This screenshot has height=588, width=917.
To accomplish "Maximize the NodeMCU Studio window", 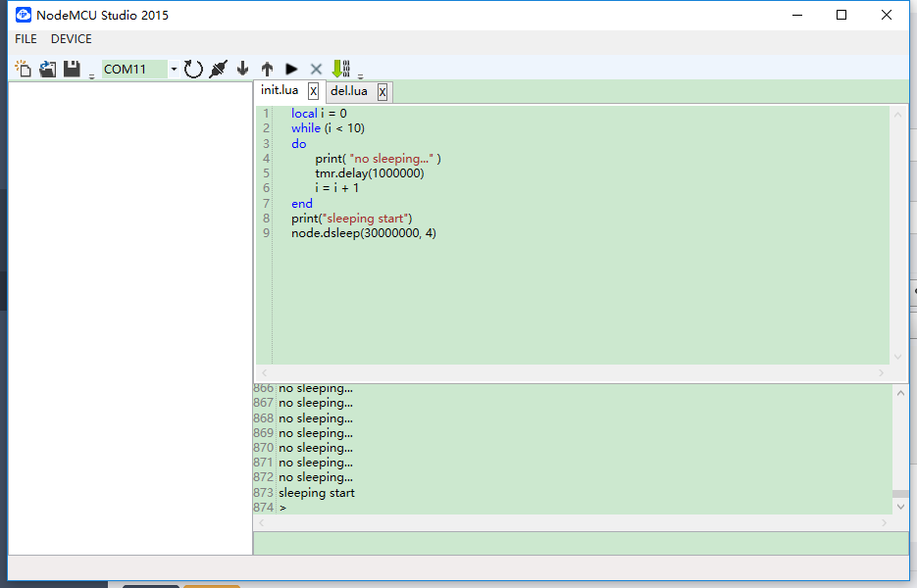I will (841, 15).
